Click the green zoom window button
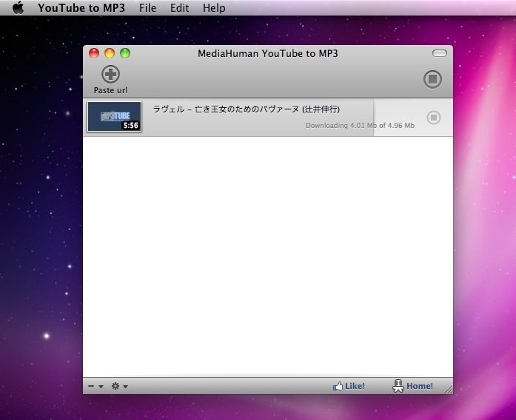Image resolution: width=516 pixels, height=420 pixels. click(125, 53)
